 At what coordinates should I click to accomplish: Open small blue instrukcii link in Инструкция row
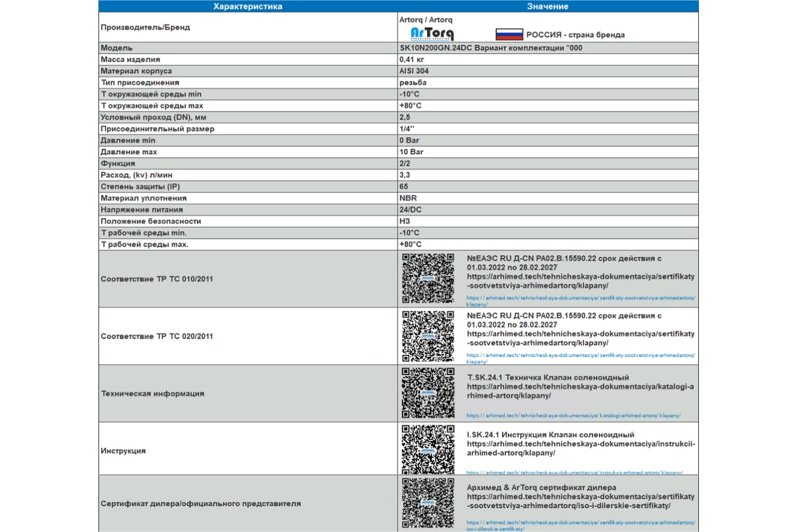575,473
